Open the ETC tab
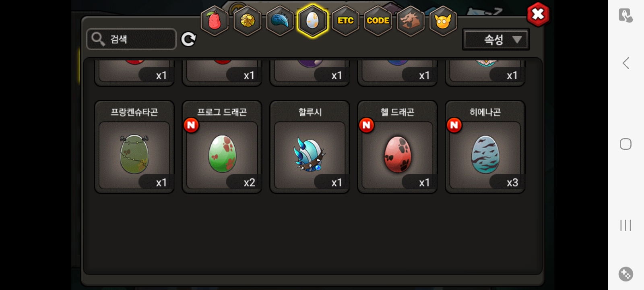 [345, 21]
